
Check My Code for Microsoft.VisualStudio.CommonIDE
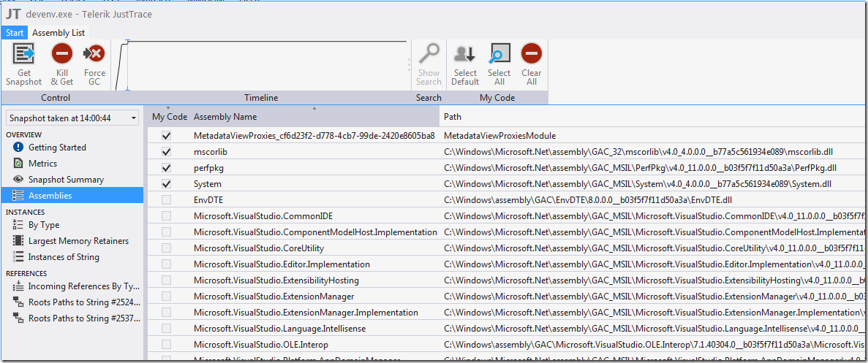166,216
